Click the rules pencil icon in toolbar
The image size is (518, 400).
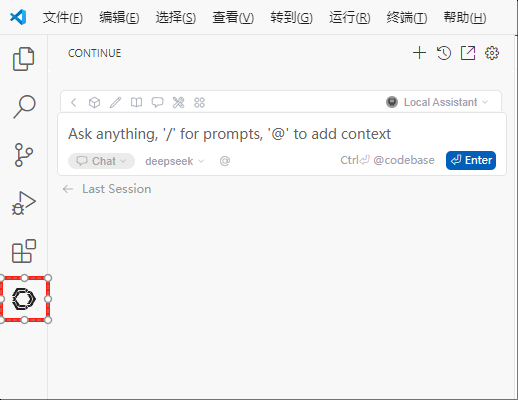pos(115,102)
